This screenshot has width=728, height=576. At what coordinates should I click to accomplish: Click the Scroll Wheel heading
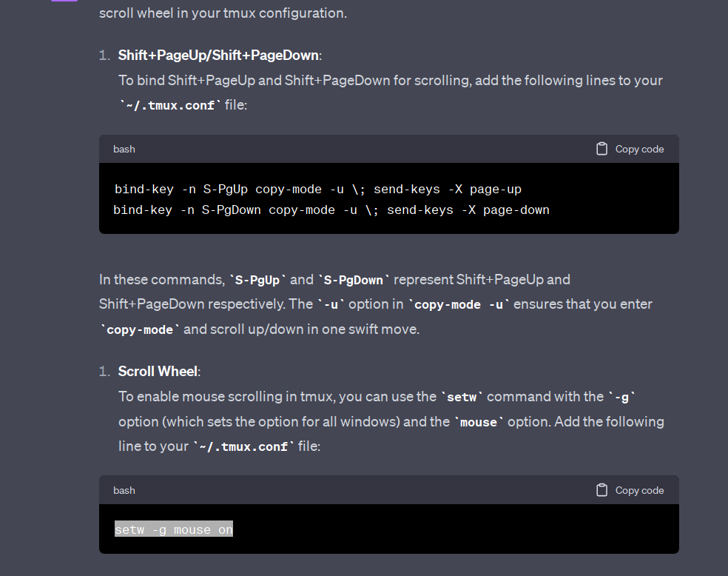pyautogui.click(x=159, y=372)
